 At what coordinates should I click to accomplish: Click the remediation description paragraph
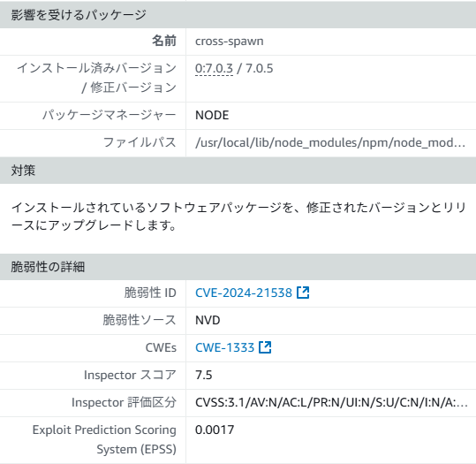[x=238, y=217]
